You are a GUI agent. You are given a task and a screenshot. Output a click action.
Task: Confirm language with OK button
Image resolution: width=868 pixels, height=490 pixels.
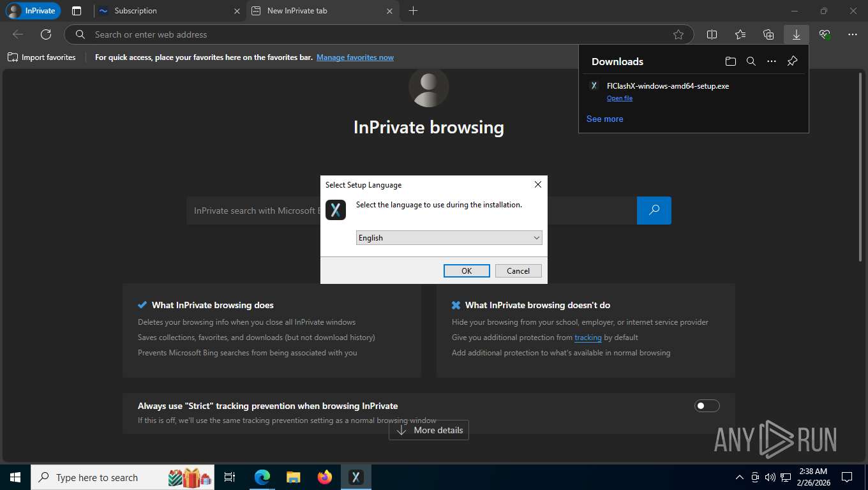[x=467, y=271]
